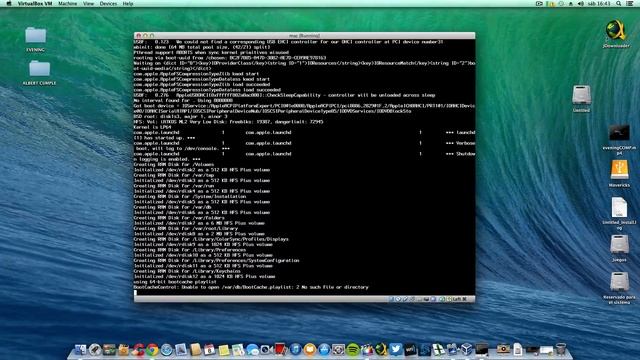Viewport: 640px width, 360px height.
Task: Click the volume speaker icon in menu bar
Action: point(581,3)
